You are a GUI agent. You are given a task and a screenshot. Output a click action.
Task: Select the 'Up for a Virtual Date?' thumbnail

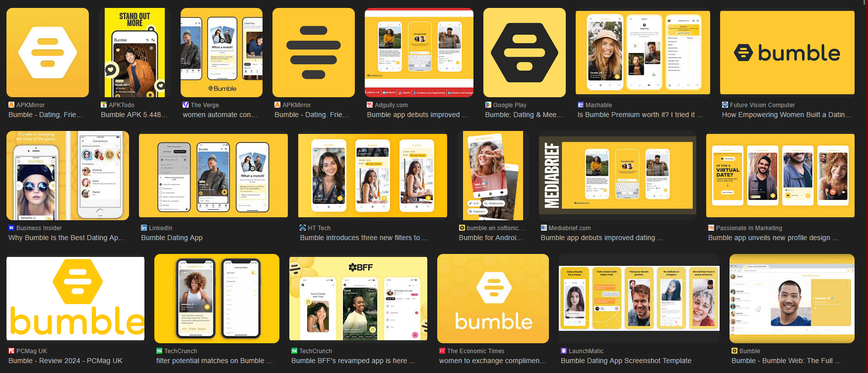pos(780,176)
